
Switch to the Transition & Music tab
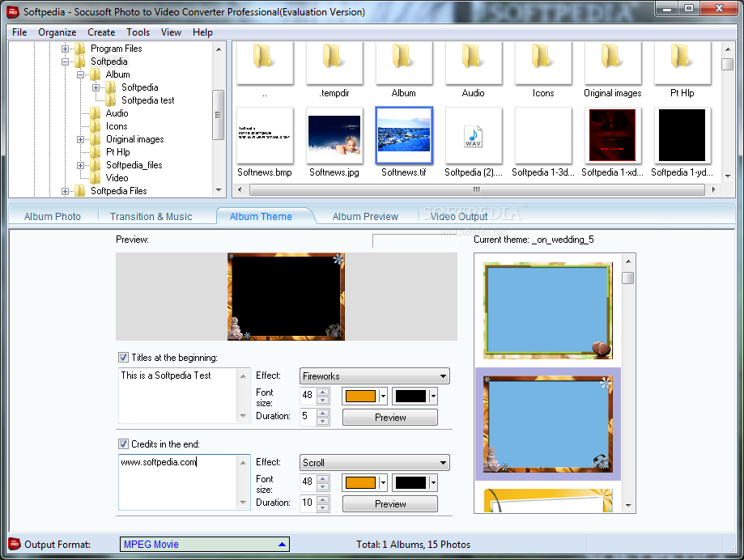click(x=151, y=216)
